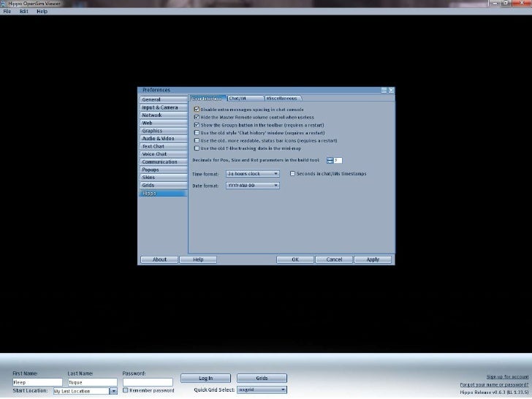The image size is (532, 399).
Task: Open the Start Location dropdown arrow
Action: pos(113,391)
